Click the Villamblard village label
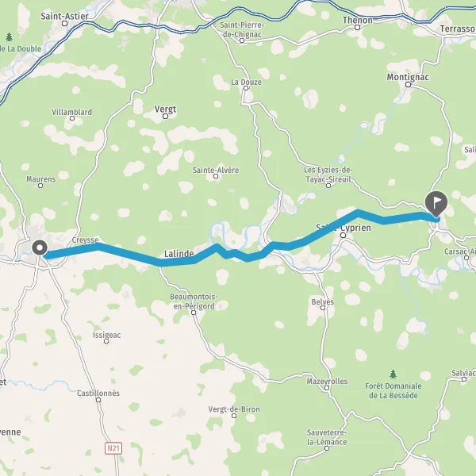Screen dimensions: 476x476 (72, 112)
